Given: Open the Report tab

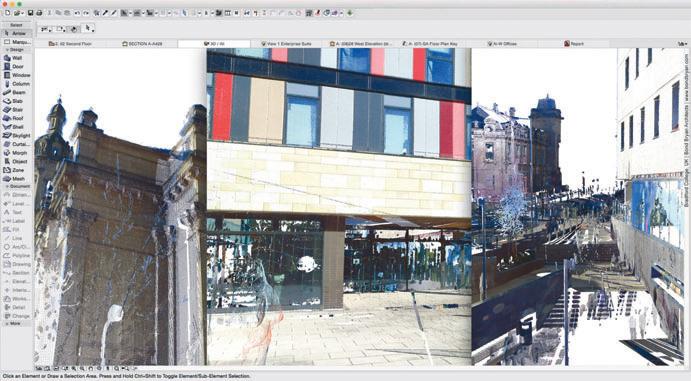Looking at the screenshot, I should (x=574, y=44).
